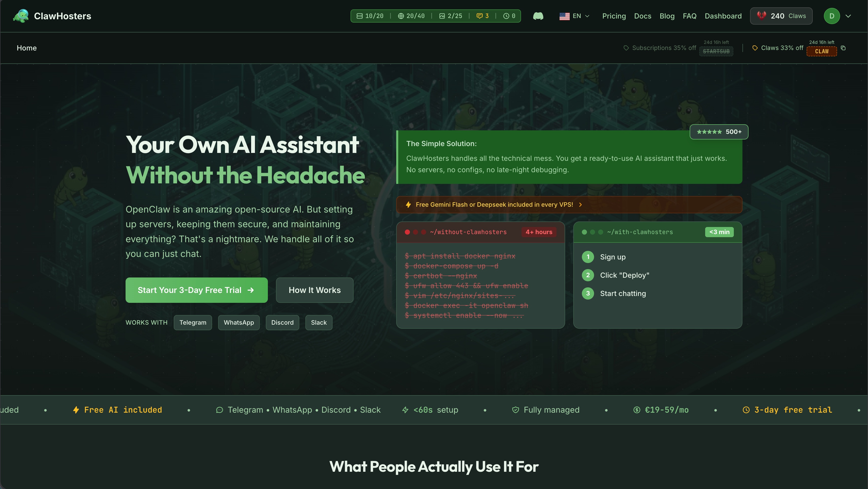Click the How It Works button
The width and height of the screenshot is (868, 489).
314,290
